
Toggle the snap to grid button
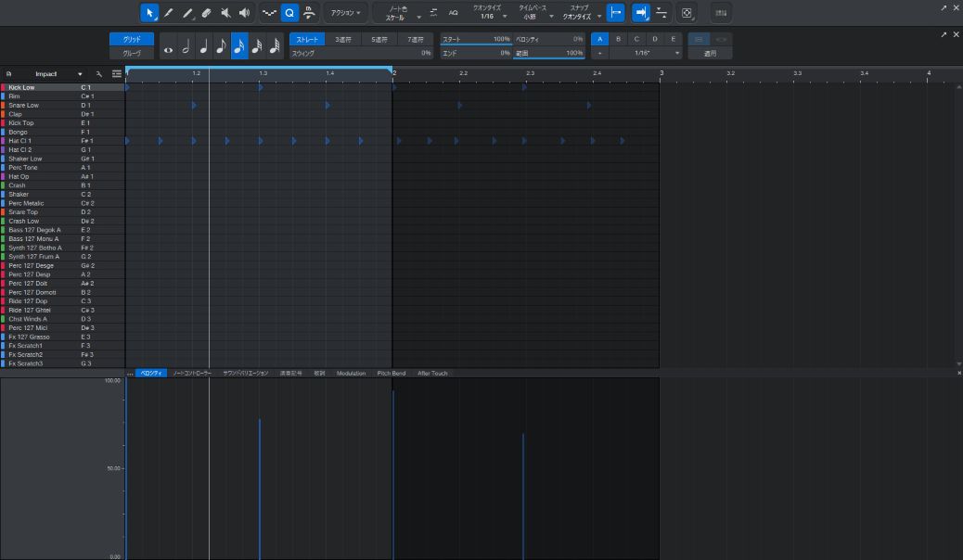[x=615, y=13]
